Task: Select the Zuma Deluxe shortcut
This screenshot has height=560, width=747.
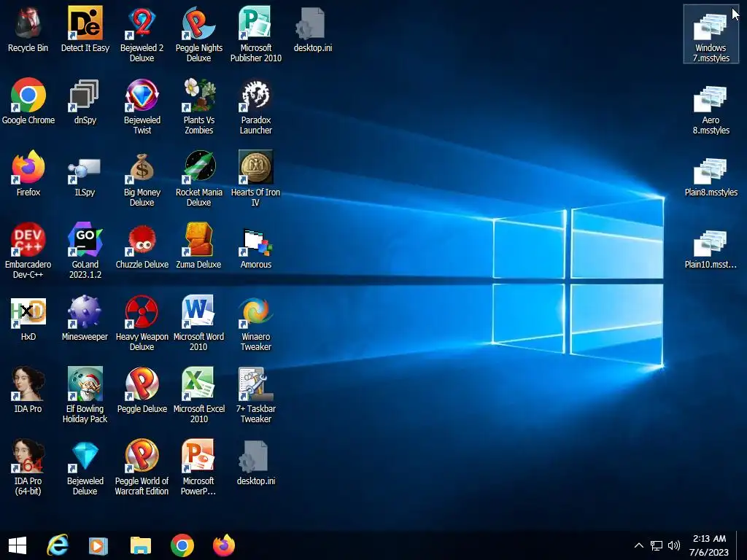Action: click(x=198, y=246)
